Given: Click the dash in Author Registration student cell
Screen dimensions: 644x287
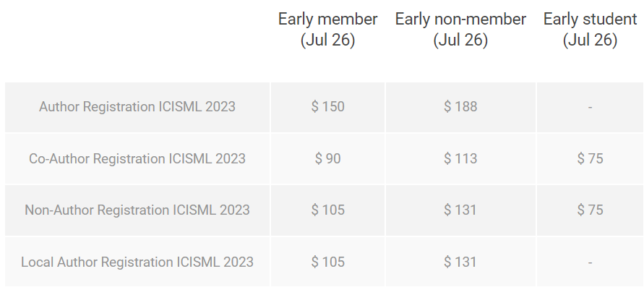Looking at the screenshot, I should [x=590, y=107].
